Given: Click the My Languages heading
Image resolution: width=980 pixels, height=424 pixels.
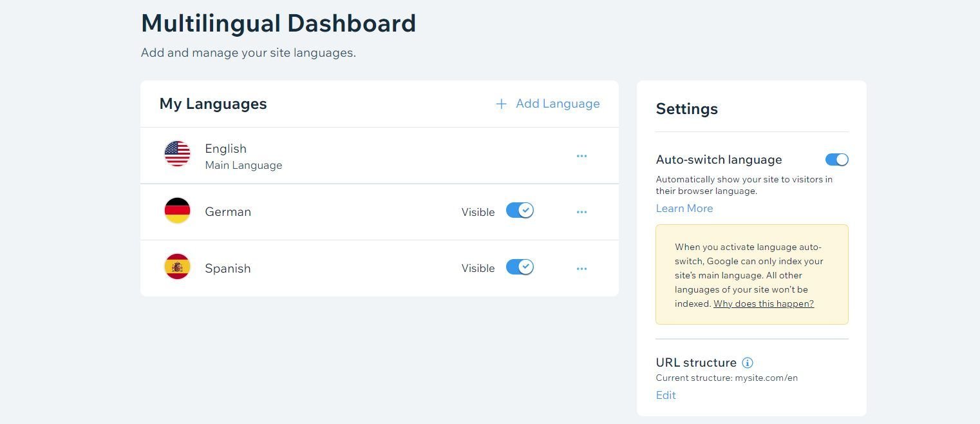Looking at the screenshot, I should (x=213, y=104).
